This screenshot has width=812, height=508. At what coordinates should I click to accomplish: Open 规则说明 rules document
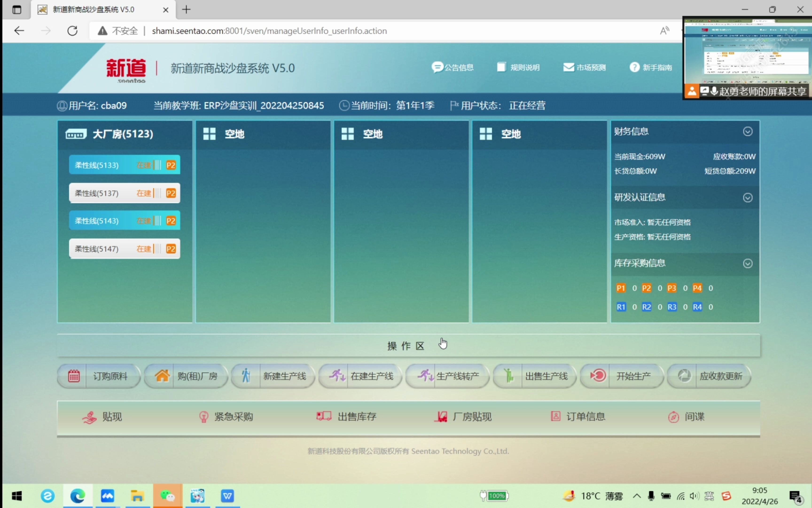pyautogui.click(x=518, y=67)
